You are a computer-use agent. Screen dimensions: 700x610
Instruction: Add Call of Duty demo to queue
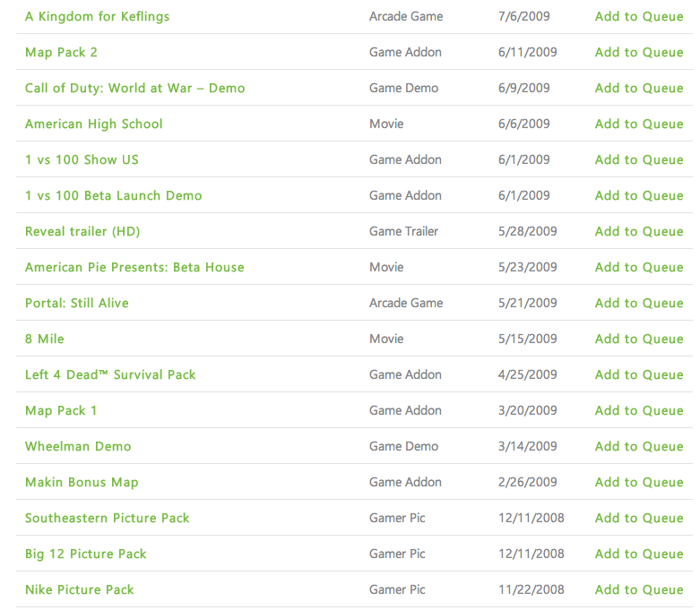[639, 88]
